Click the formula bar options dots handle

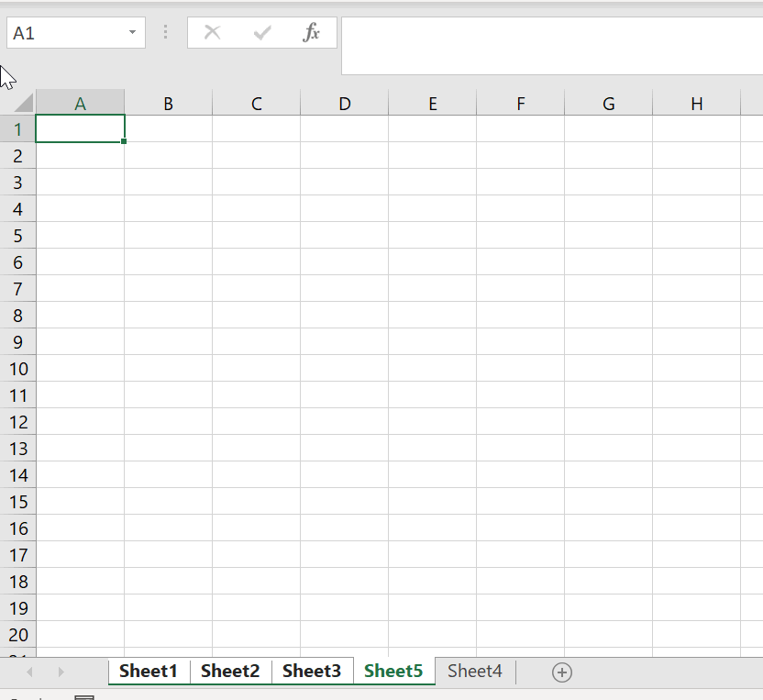pyautogui.click(x=165, y=32)
